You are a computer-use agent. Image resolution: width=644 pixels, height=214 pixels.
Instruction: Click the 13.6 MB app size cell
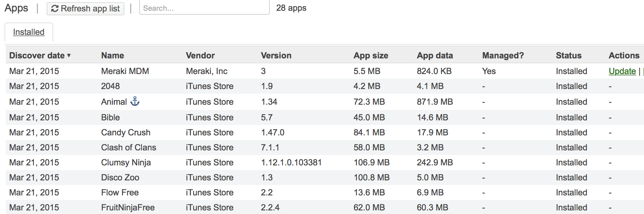(x=369, y=192)
